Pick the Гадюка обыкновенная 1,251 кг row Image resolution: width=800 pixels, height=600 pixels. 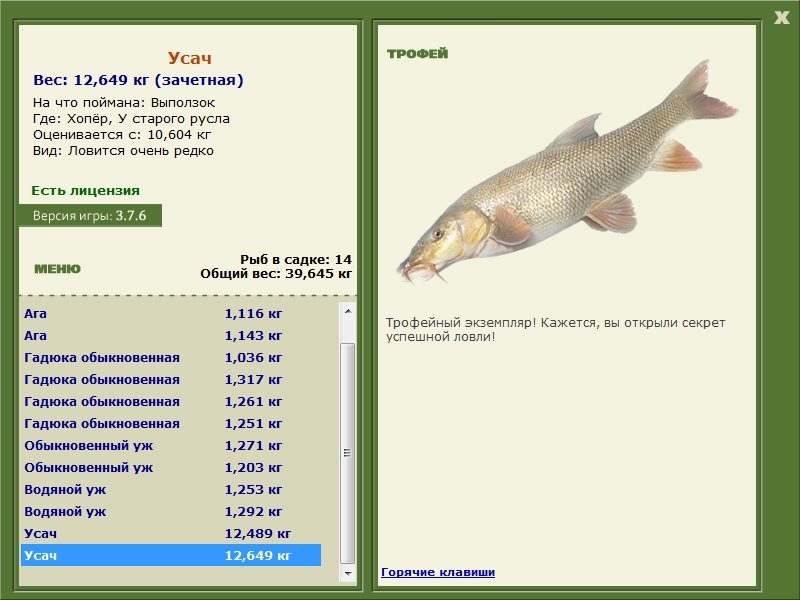pos(171,423)
